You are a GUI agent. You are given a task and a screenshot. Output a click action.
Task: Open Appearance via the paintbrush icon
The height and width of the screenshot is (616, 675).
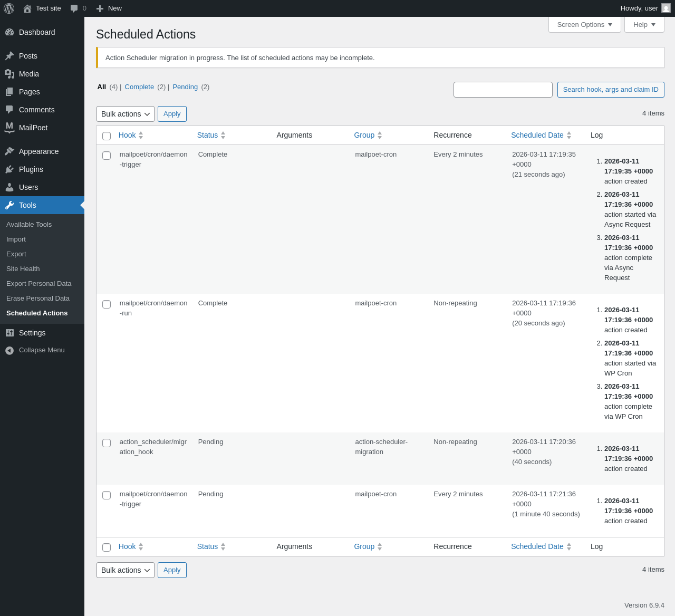[x=9, y=151]
